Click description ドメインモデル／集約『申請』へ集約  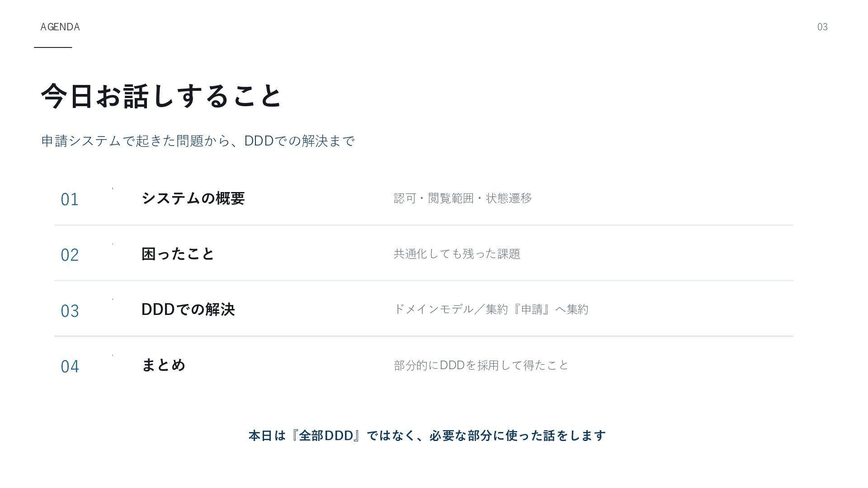coord(491,309)
